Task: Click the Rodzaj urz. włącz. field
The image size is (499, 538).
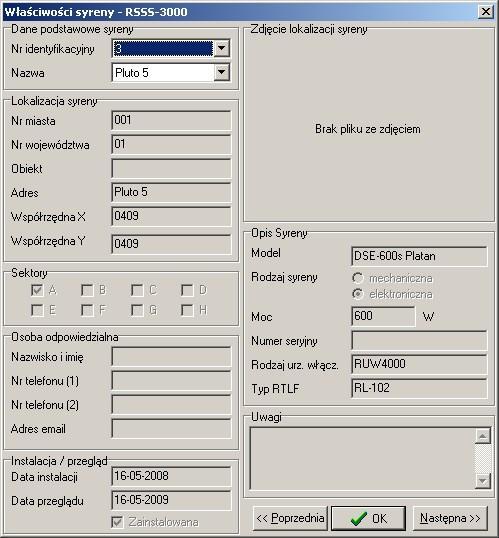Action: pyautogui.click(x=419, y=364)
